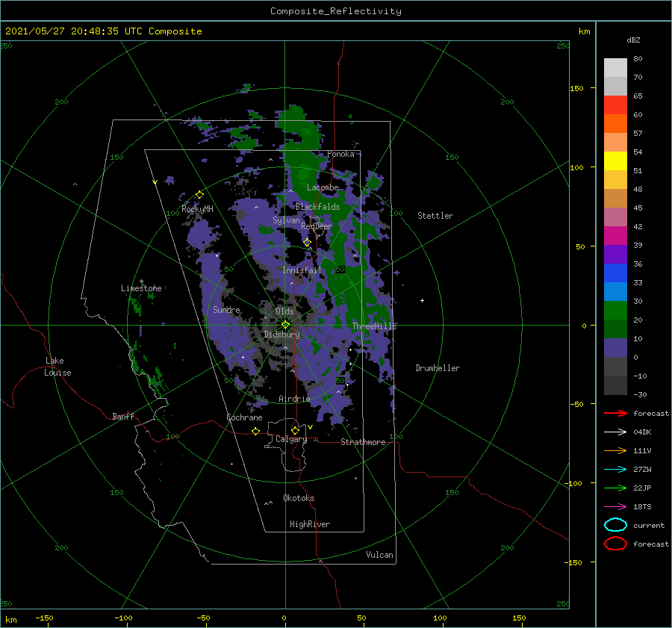Screen dimensions: 672x628
Task: Click the RedDeer city label
Action: pos(317,226)
